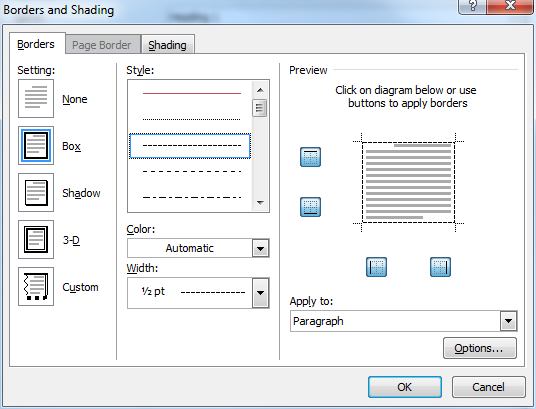The height and width of the screenshot is (409, 536).
Task: Click the Style list scroll down arrow
Action: [x=260, y=203]
